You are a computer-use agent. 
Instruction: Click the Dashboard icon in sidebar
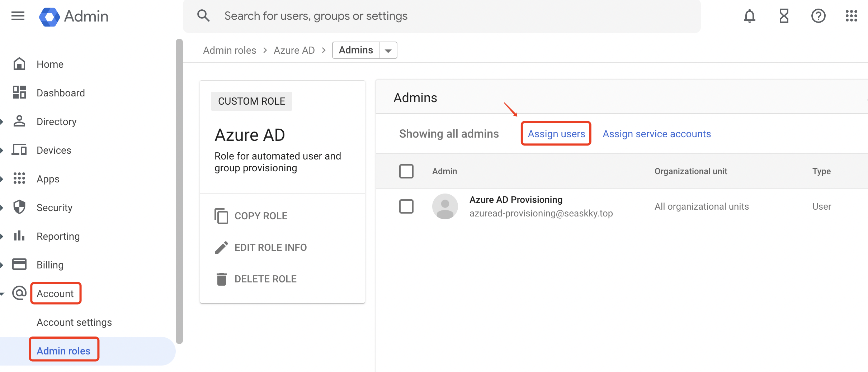[x=19, y=92]
